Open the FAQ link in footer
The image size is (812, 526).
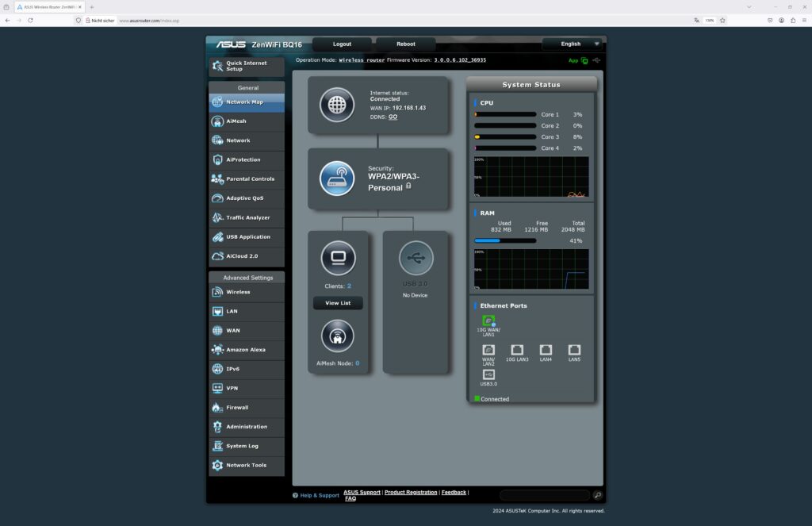click(x=350, y=498)
